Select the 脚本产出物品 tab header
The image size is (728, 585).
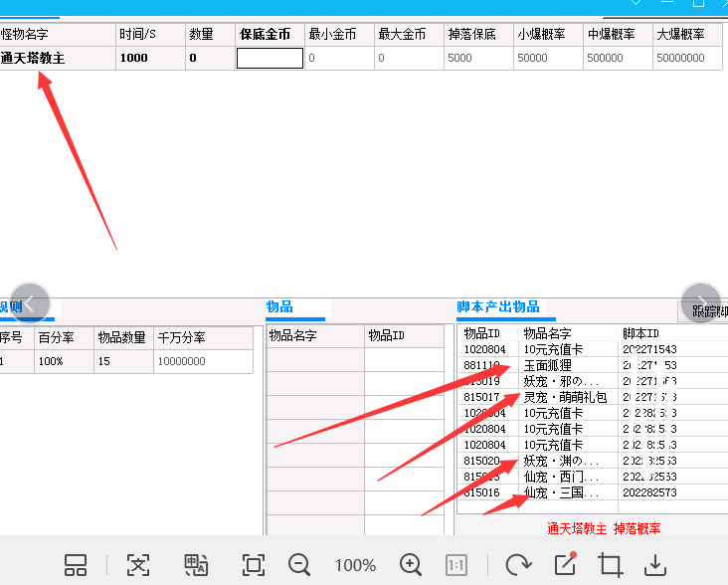click(x=498, y=306)
